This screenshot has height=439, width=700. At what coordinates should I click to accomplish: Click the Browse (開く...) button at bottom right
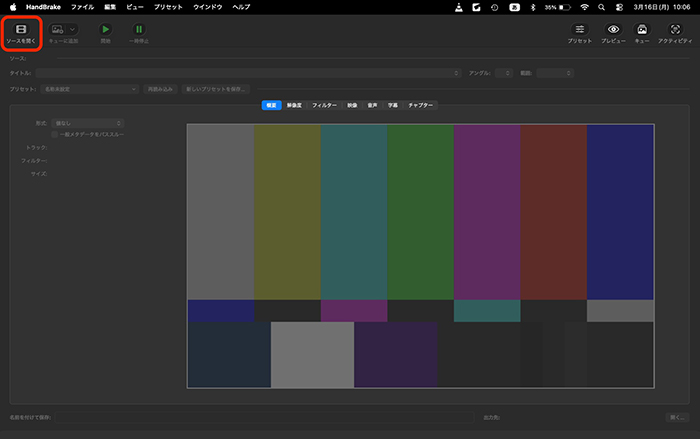point(677,417)
